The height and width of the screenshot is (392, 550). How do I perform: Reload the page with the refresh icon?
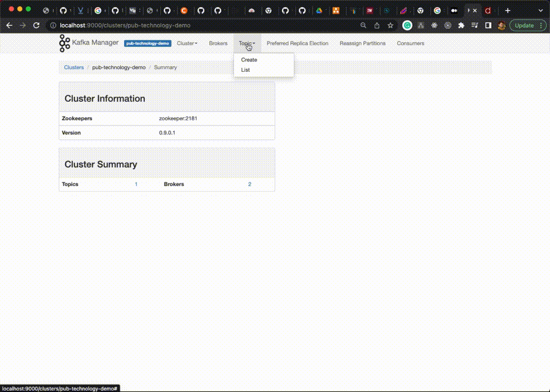point(36,25)
